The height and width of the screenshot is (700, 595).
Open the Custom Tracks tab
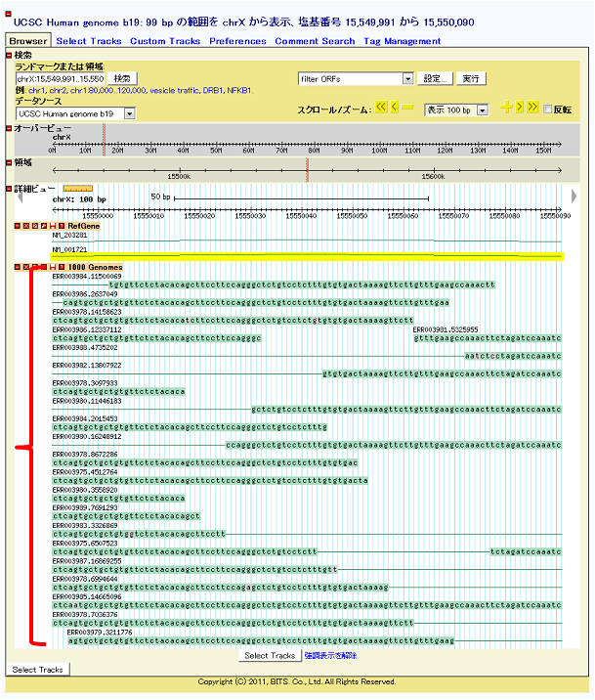click(x=165, y=41)
